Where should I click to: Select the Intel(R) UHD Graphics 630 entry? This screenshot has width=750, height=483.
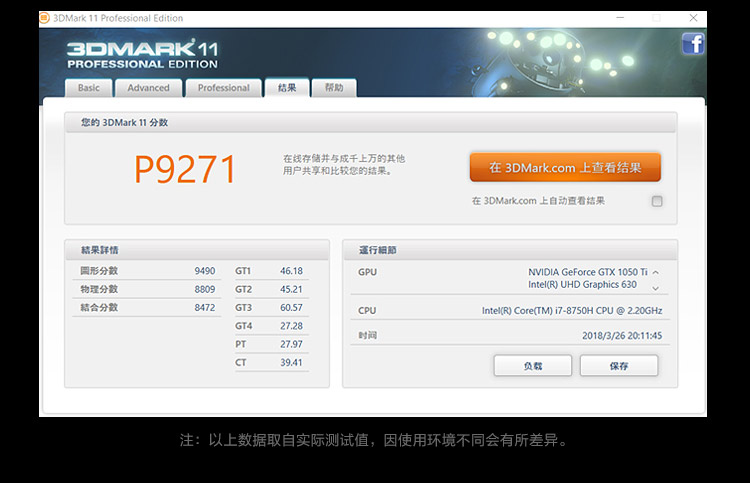[582, 285]
